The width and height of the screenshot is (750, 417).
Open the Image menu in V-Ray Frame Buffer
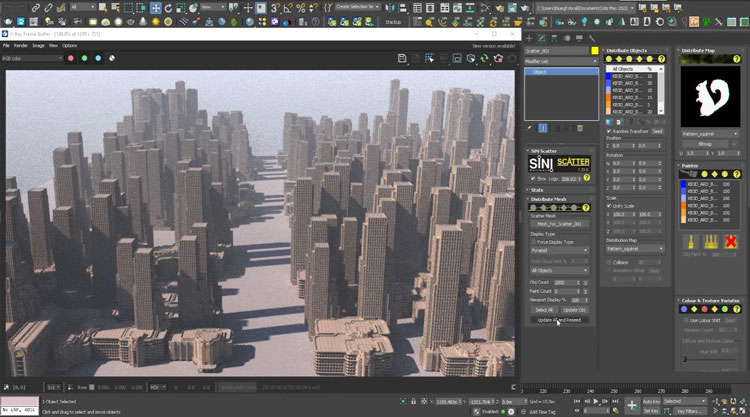coord(38,45)
